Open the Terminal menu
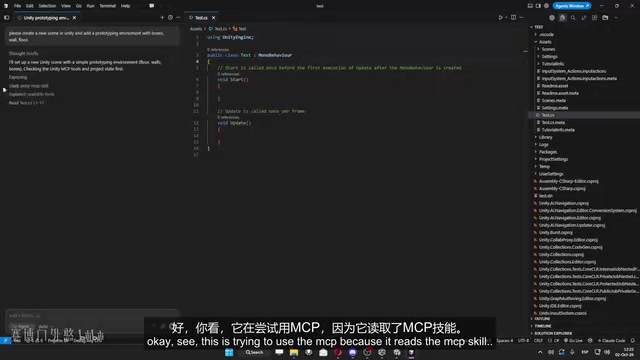The image size is (640, 360). (x=107, y=6)
